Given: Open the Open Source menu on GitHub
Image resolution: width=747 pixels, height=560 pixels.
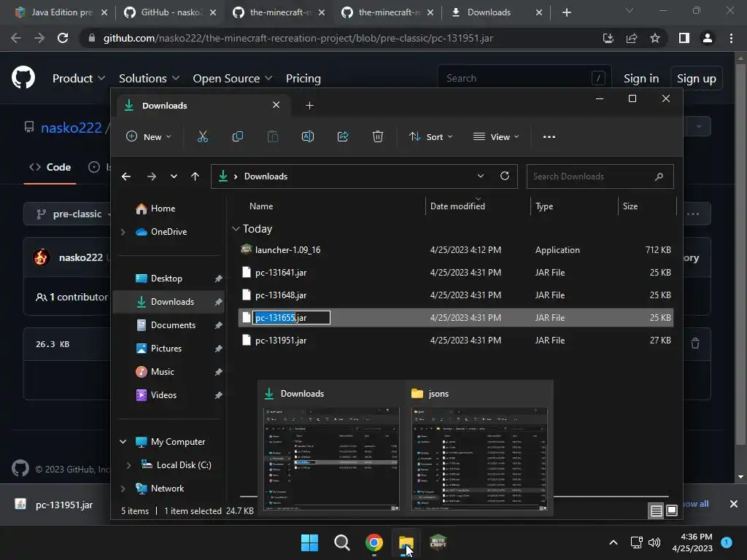Looking at the screenshot, I should (233, 78).
